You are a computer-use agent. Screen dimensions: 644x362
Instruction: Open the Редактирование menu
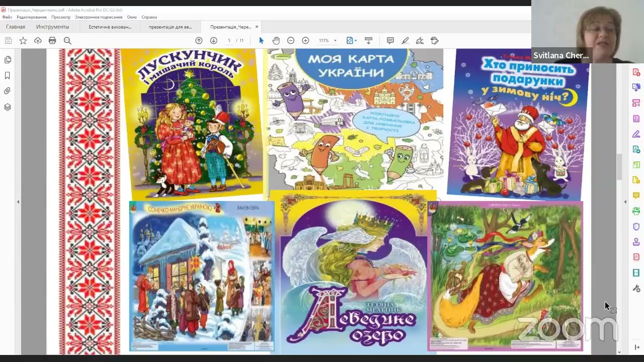(32, 17)
